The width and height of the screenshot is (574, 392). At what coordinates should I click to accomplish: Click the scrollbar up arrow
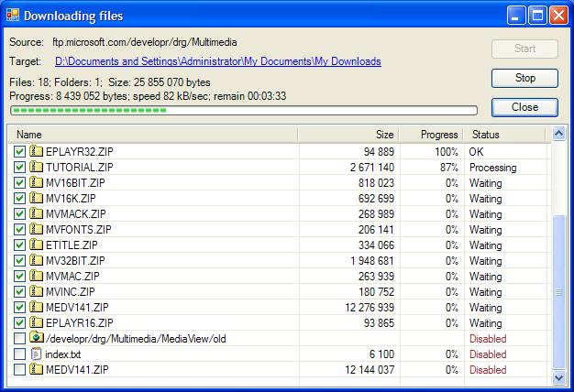coord(559,134)
